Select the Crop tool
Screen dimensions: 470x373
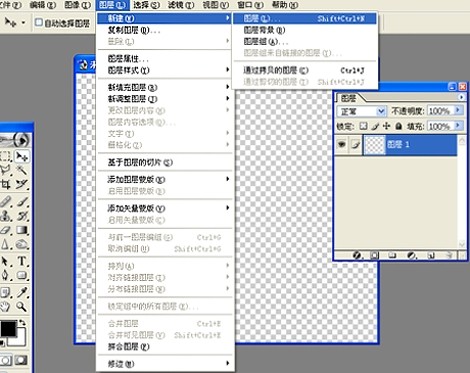point(6,184)
